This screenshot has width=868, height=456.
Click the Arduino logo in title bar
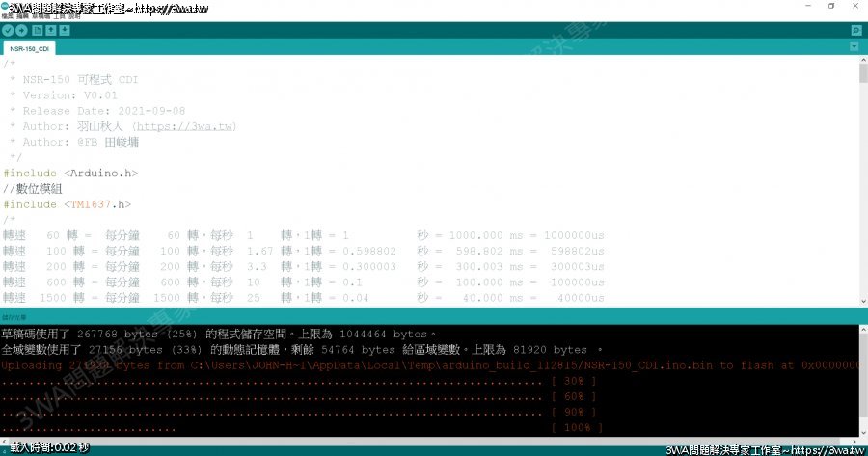click(6, 6)
